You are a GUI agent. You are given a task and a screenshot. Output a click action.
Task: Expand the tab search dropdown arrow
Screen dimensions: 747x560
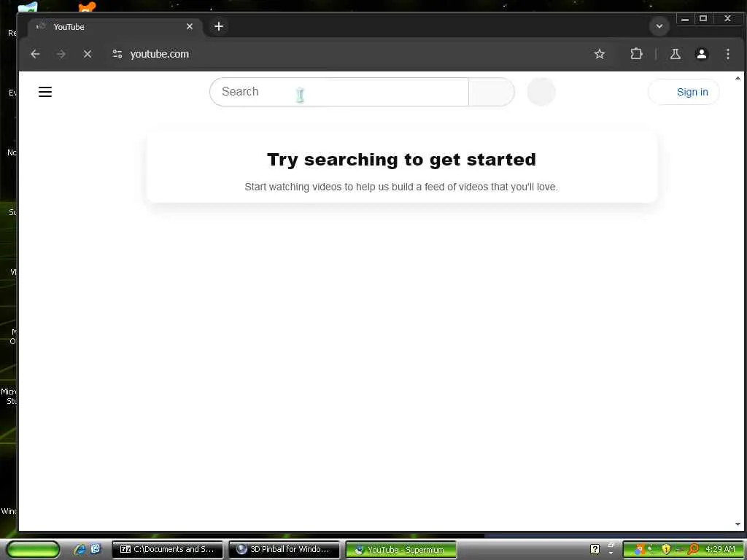659,27
